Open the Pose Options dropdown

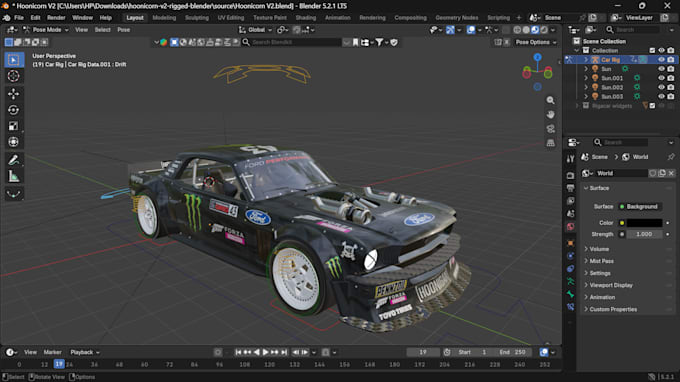pyautogui.click(x=536, y=42)
